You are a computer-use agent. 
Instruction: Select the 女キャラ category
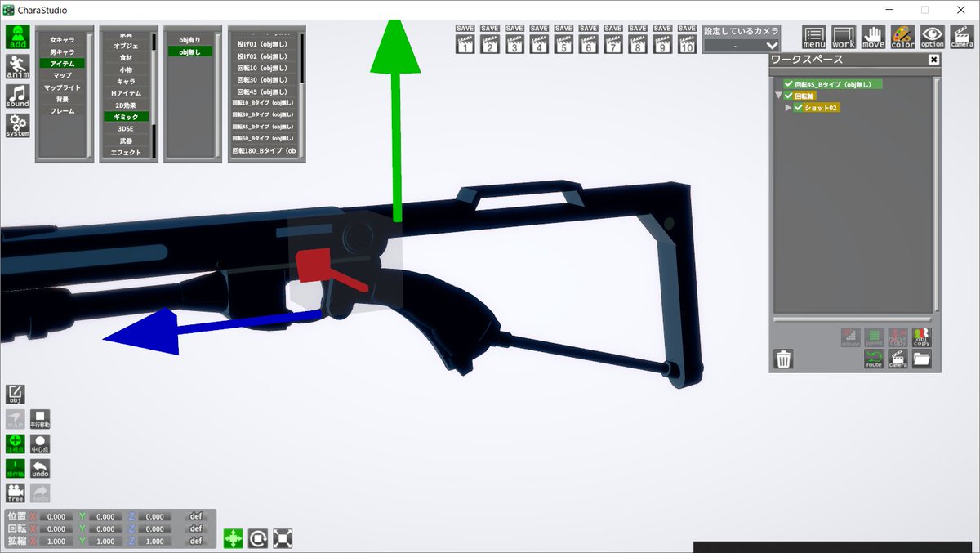click(x=62, y=39)
